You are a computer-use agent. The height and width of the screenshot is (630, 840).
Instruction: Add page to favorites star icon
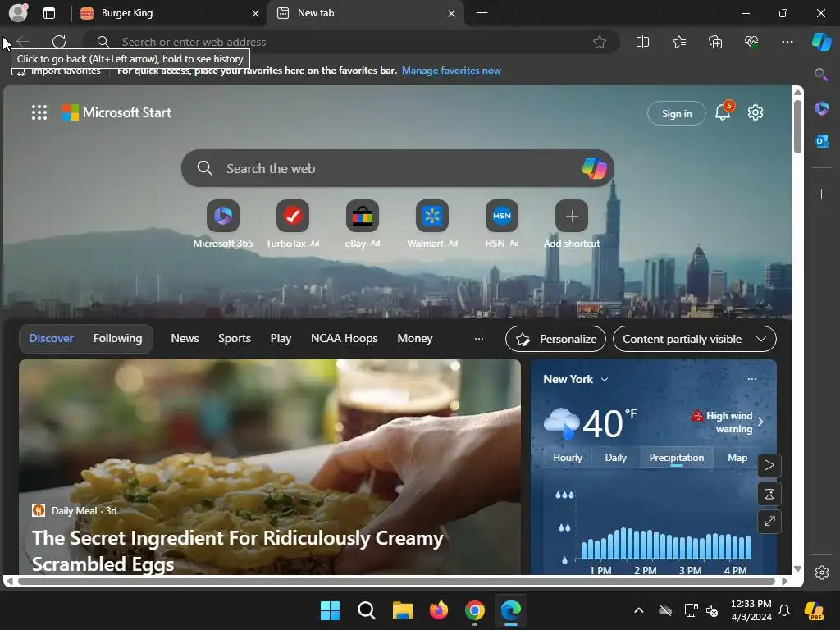600,42
